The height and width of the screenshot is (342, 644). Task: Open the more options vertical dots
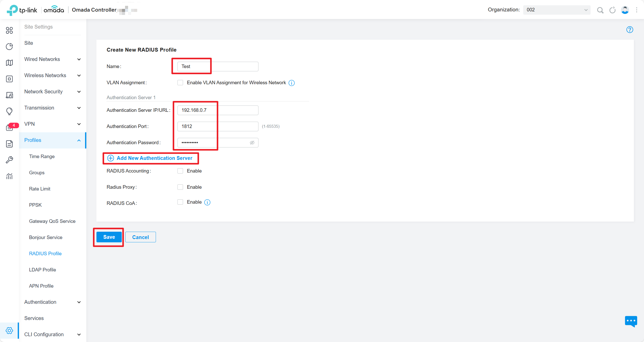pyautogui.click(x=636, y=10)
